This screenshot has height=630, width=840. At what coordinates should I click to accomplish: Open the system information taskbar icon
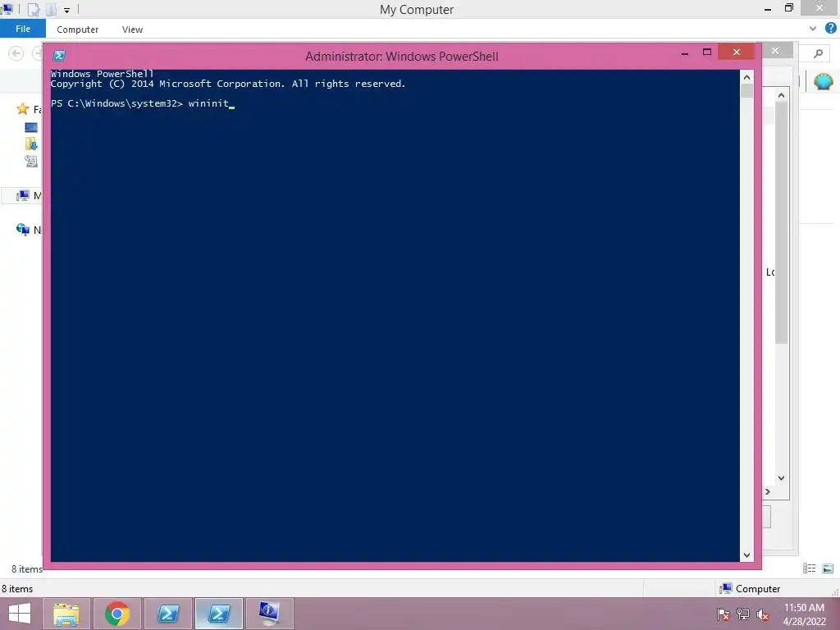pos(269,614)
